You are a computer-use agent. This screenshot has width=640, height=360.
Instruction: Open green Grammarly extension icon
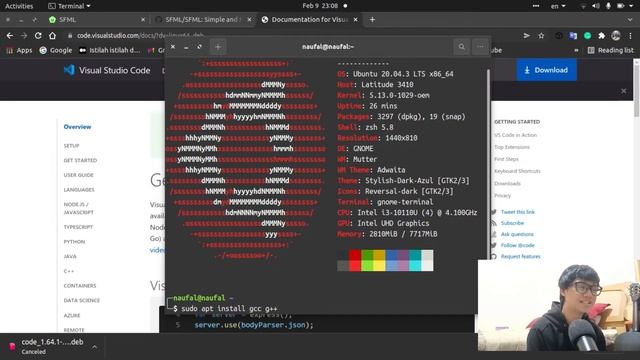click(587, 36)
